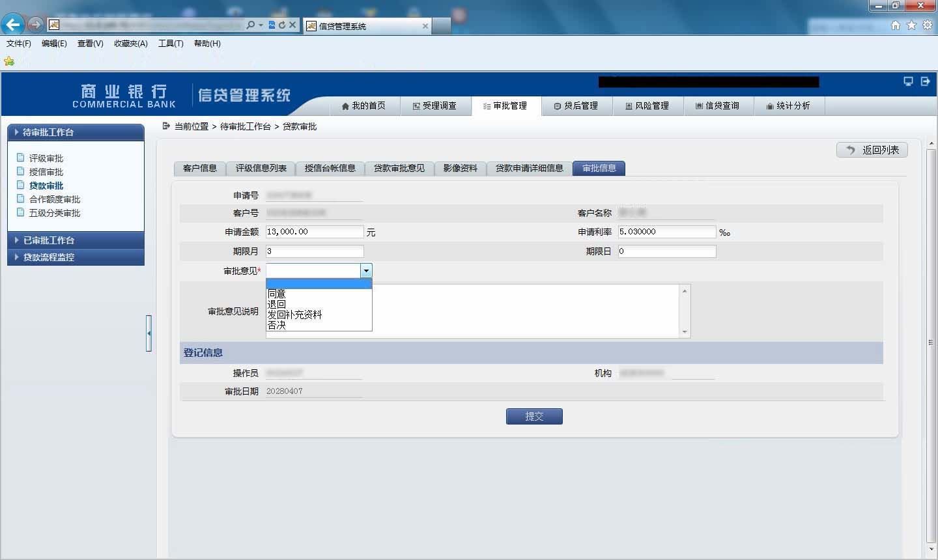Switch to the 贷款审批意见 tab

tap(399, 168)
